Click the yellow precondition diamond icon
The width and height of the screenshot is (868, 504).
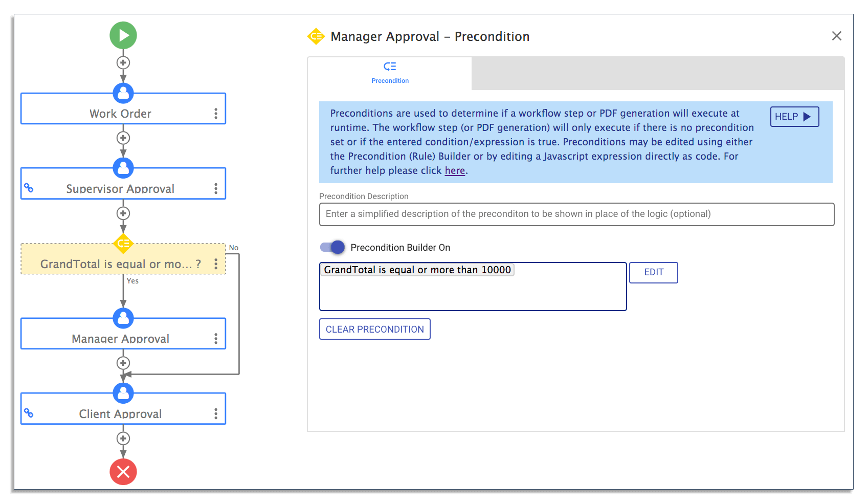[x=123, y=244]
